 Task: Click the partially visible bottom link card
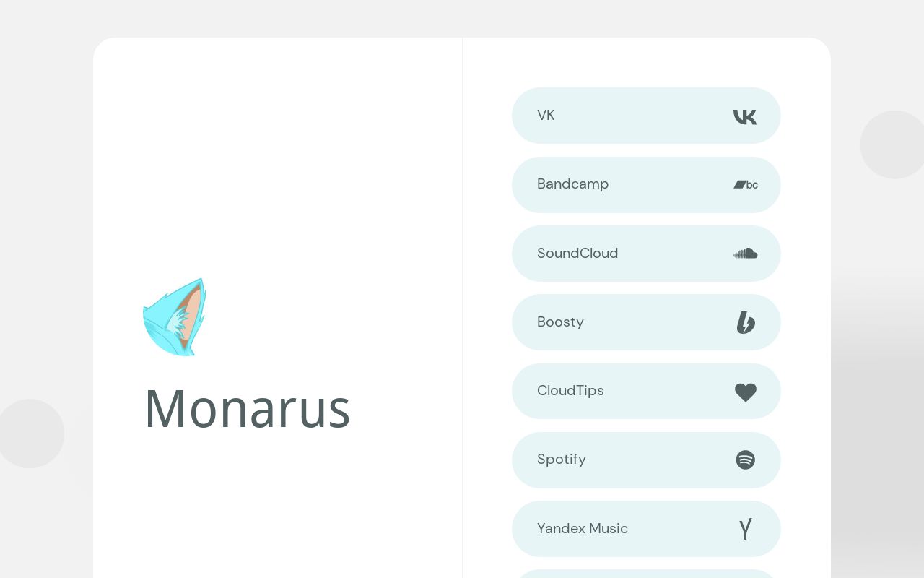pos(646,574)
